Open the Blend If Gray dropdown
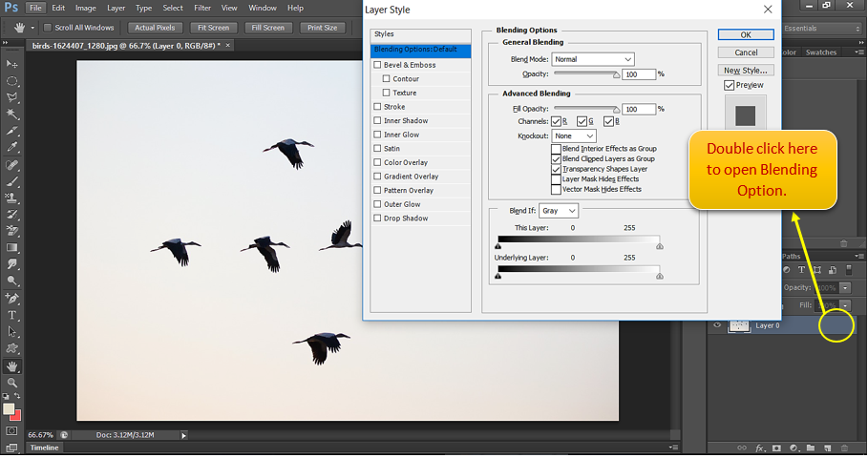Image resolution: width=868 pixels, height=458 pixels. coord(559,210)
